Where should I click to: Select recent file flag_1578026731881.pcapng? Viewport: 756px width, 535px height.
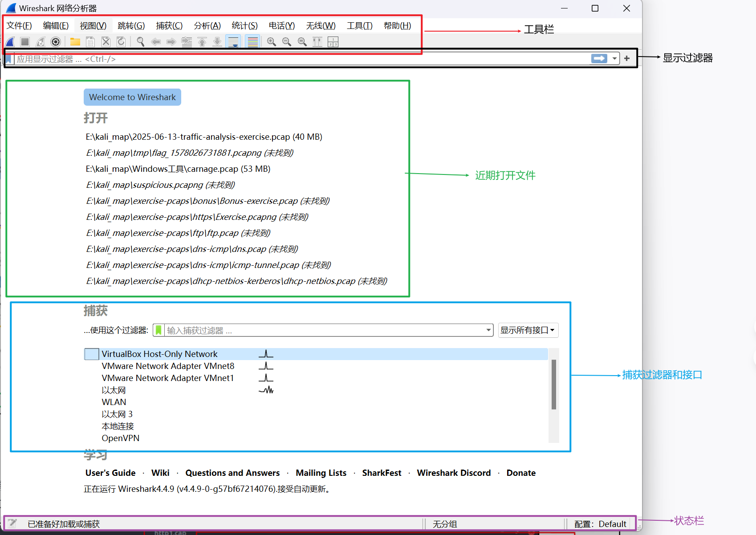pyautogui.click(x=190, y=153)
